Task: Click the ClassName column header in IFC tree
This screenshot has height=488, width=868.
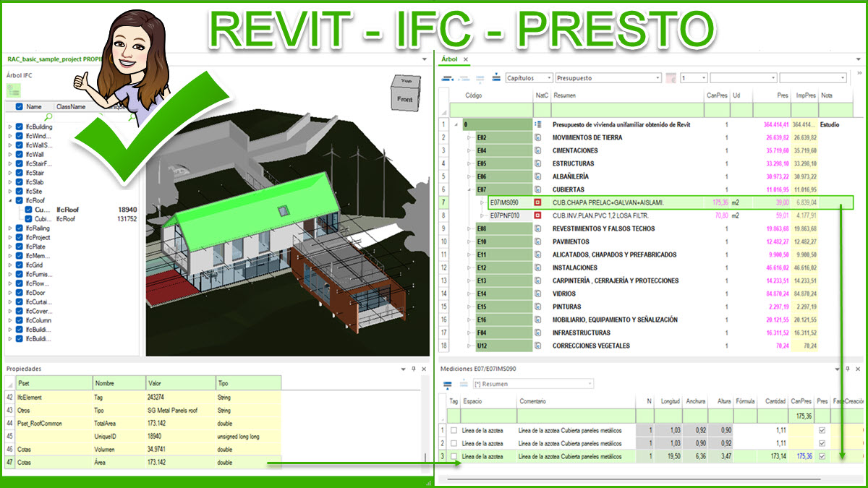Action: 71,106
